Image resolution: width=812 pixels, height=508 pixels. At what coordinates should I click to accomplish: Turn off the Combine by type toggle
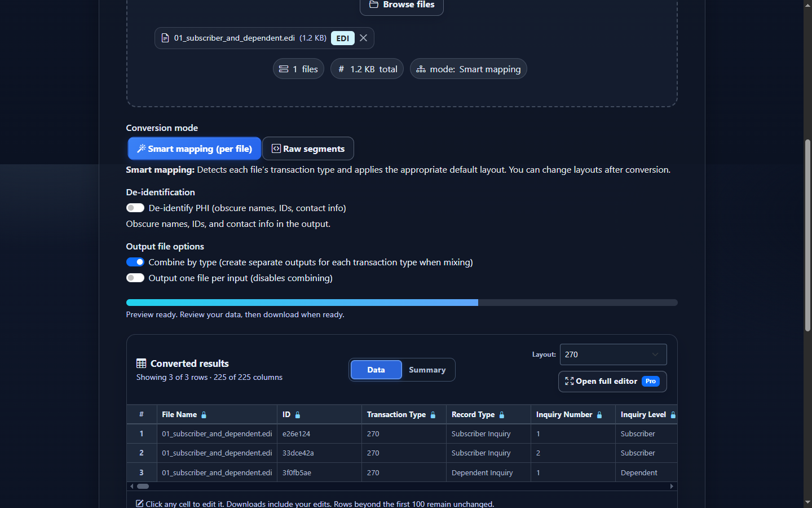(x=135, y=262)
